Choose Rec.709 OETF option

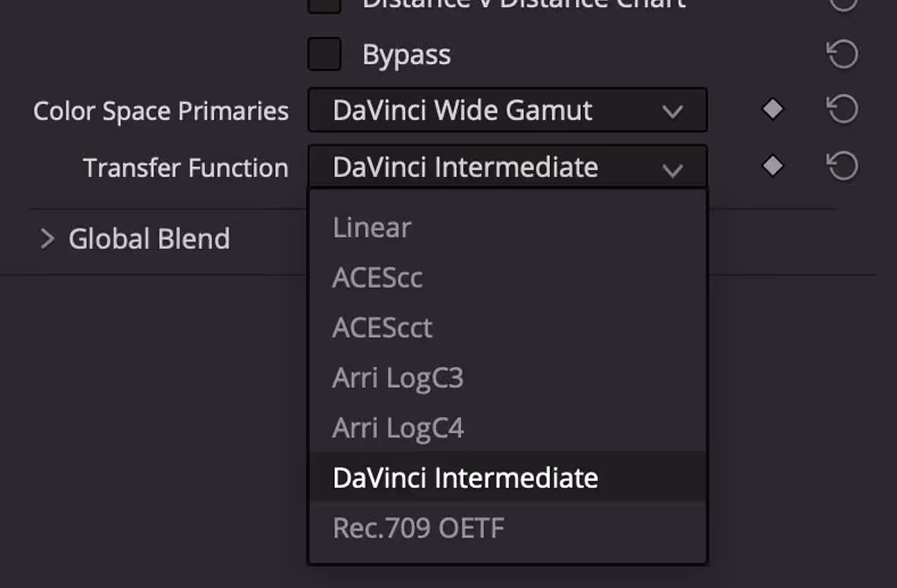(418, 528)
